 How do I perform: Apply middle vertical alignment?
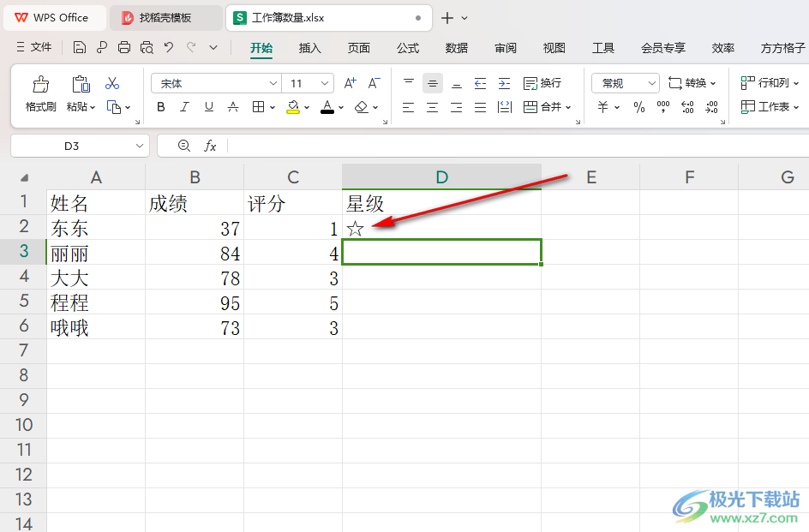(x=433, y=83)
